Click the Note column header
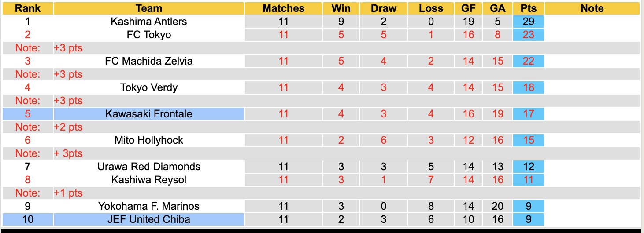Viewport: 644px width, 233px height. [592, 8]
